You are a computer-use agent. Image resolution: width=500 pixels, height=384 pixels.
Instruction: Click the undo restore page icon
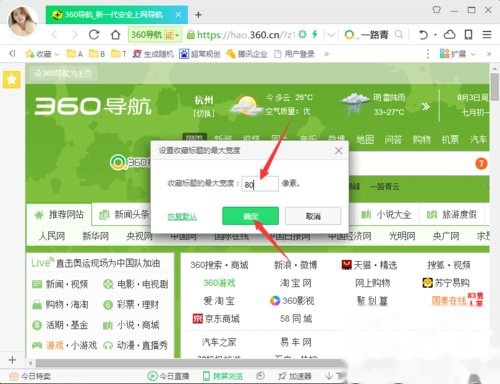pyautogui.click(x=423, y=34)
